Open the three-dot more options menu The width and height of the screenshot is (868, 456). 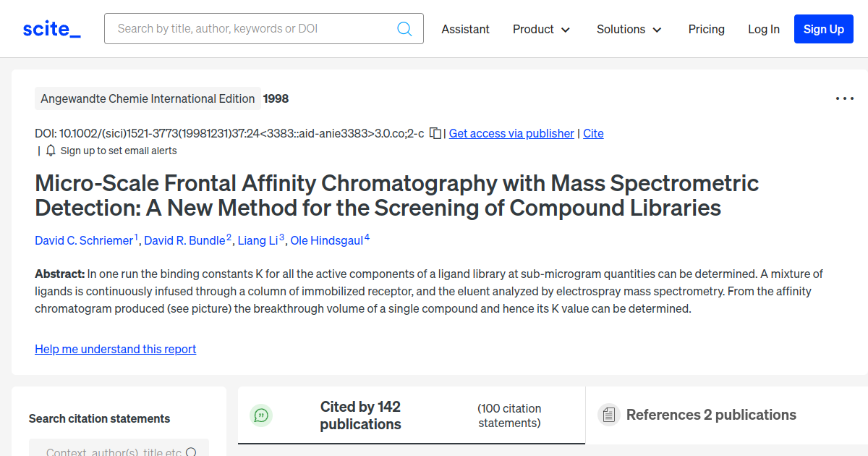[x=844, y=99]
